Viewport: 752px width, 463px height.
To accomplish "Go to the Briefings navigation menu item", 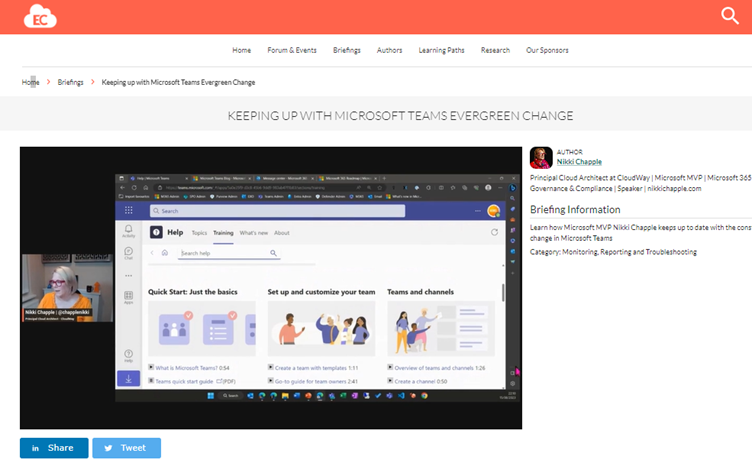I will pyautogui.click(x=346, y=50).
